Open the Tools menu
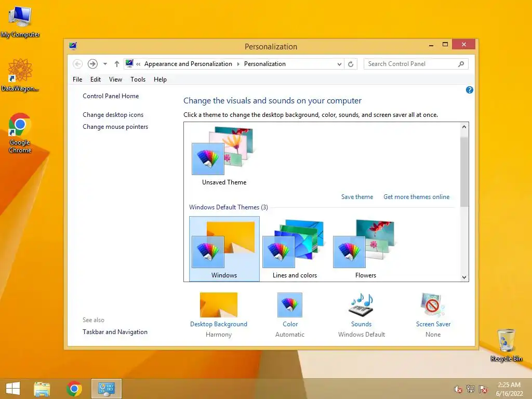This screenshot has height=399, width=532. (x=138, y=79)
